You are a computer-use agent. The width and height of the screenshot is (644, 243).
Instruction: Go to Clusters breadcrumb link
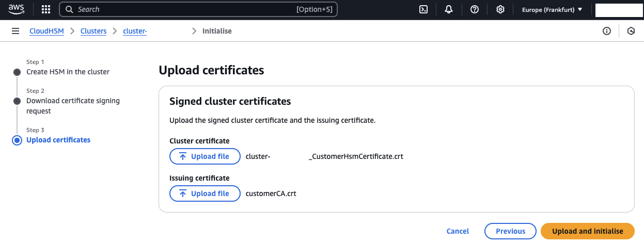(93, 31)
